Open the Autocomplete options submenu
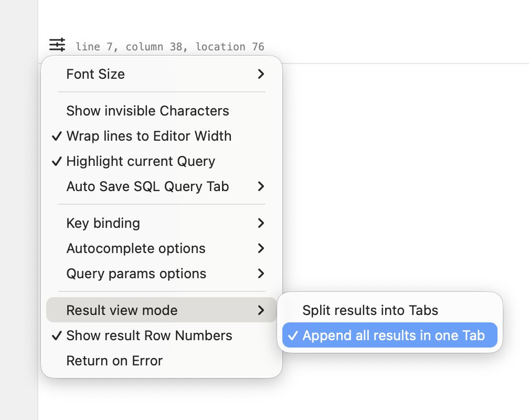Screen dimensions: 529x420 point(161,248)
